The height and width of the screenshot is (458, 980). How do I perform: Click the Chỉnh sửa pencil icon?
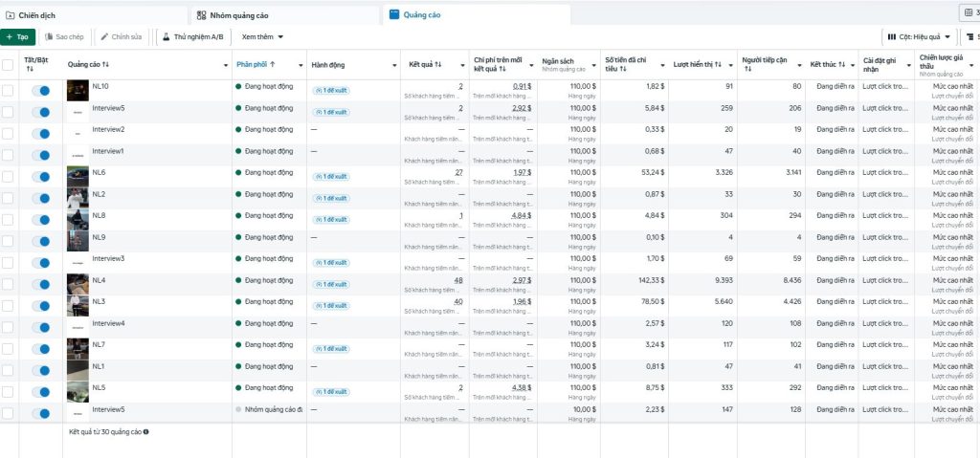coord(104,37)
